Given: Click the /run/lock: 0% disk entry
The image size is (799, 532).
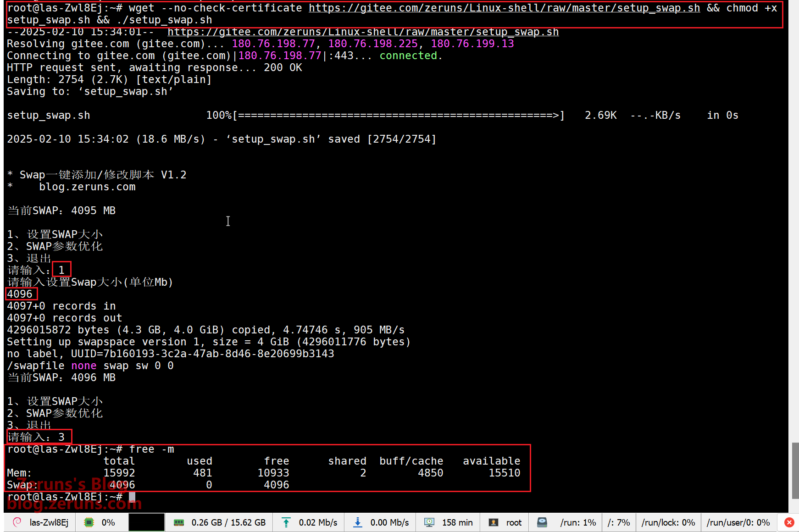Looking at the screenshot, I should (x=668, y=522).
